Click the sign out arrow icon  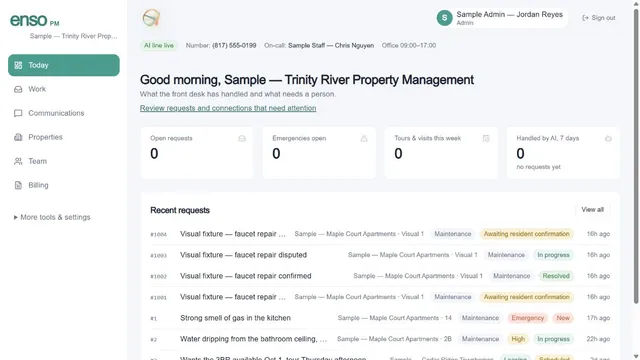585,18
